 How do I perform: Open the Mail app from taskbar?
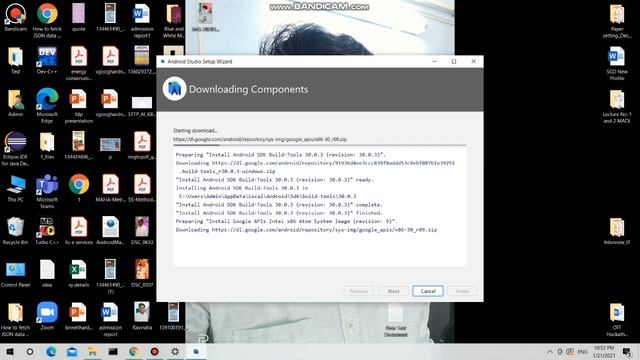[72, 351]
